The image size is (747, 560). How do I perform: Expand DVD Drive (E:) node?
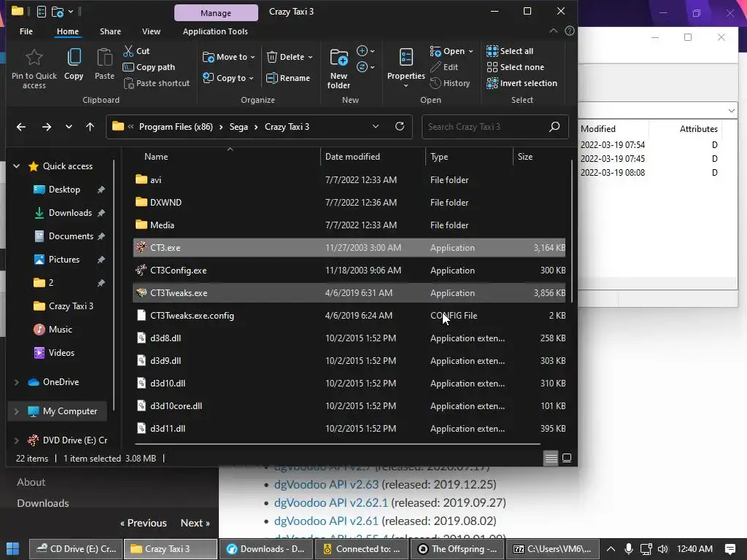coord(17,440)
